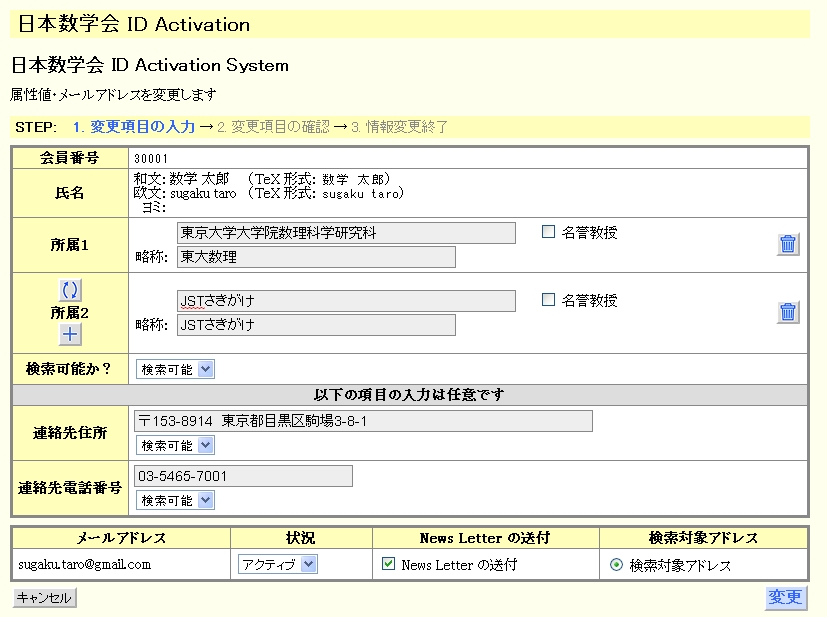Click the JSTさきがけ abbreviation field in 所属2

click(x=315, y=325)
